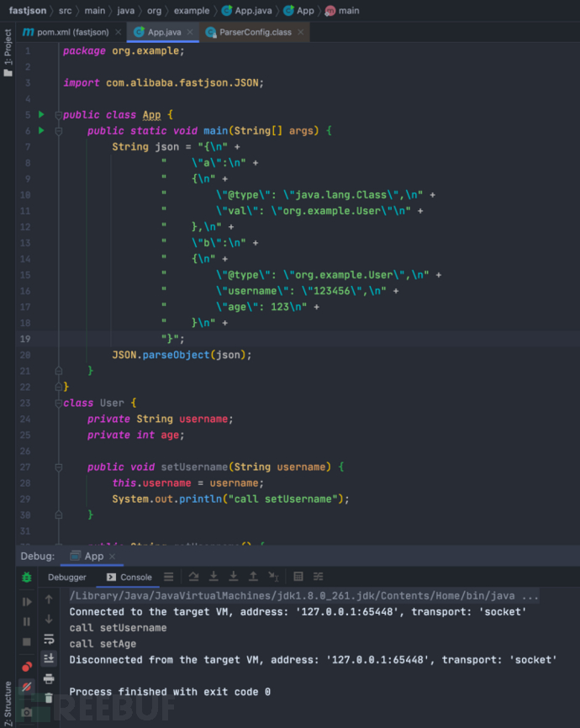The image size is (580, 728).
Task: Click 'Process finished with exit code 0' text
Action: 170,692
